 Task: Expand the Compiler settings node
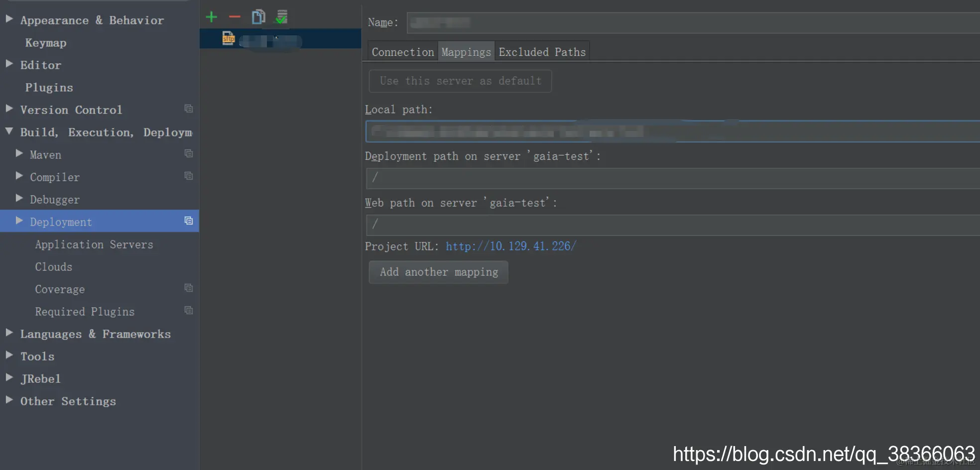[x=19, y=176]
